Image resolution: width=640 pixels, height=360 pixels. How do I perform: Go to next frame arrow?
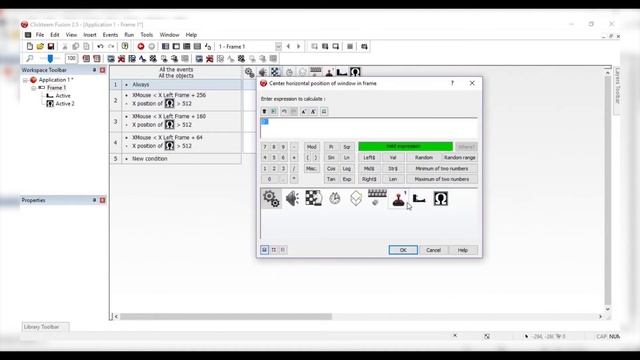(298, 47)
